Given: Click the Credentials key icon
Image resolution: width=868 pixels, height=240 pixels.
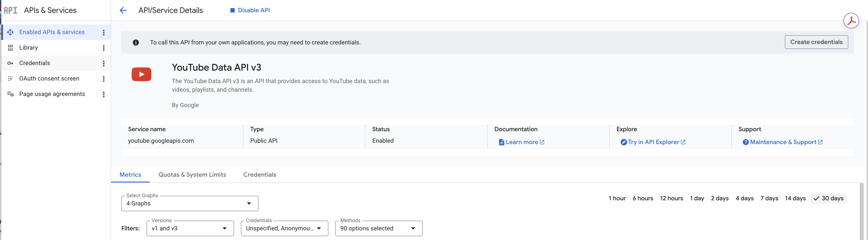Looking at the screenshot, I should point(11,63).
